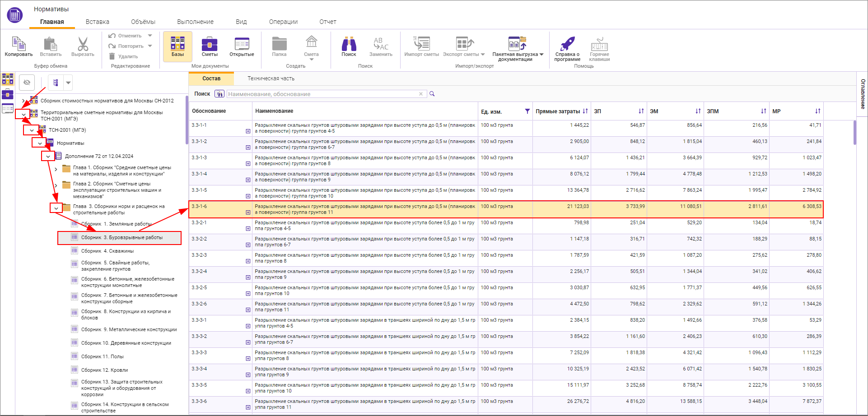The width and height of the screenshot is (868, 416).
Task: Clear the search field with X
Action: pyautogui.click(x=421, y=94)
